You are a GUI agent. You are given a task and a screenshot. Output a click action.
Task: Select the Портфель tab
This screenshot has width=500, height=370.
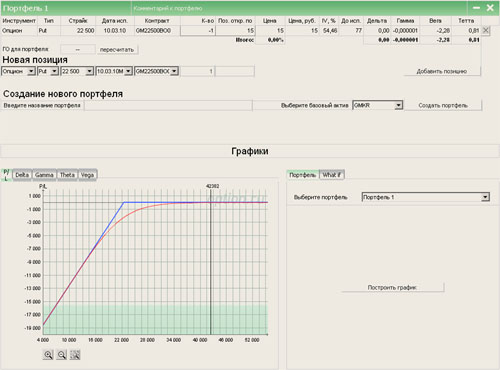(x=302, y=175)
